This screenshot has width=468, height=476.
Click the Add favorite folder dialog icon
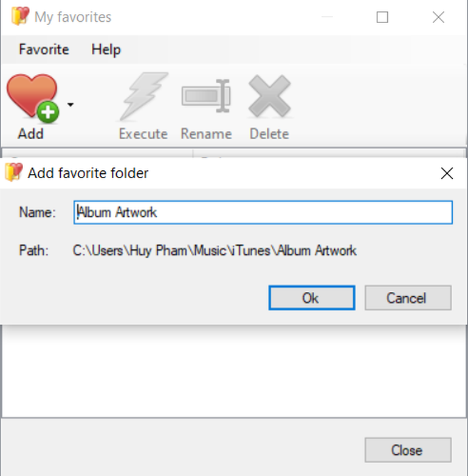(13, 172)
